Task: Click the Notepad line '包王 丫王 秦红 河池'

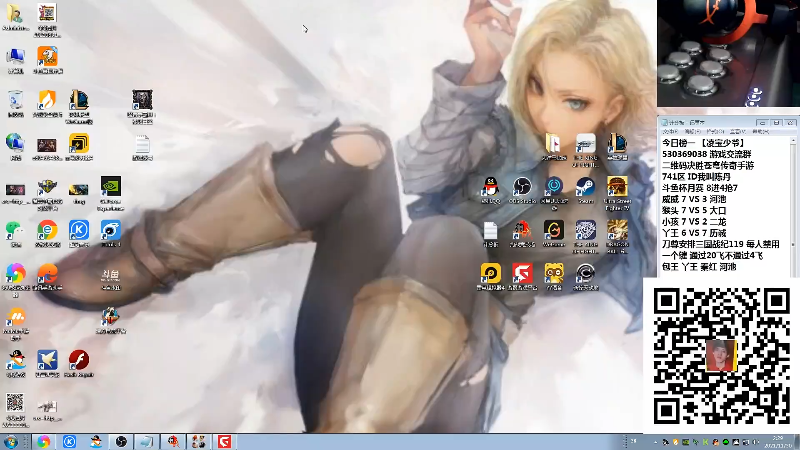Action: click(x=699, y=266)
